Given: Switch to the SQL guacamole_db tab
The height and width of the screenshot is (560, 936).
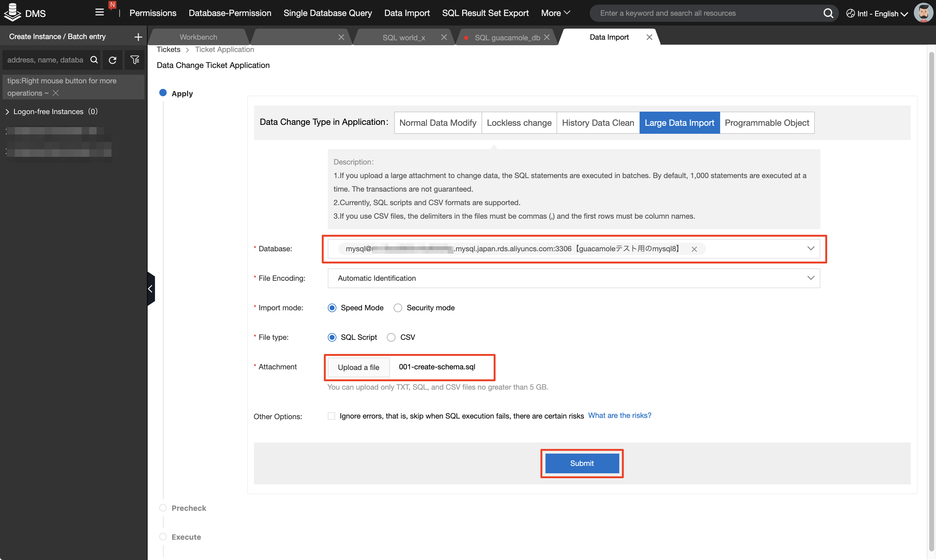Looking at the screenshot, I should pyautogui.click(x=507, y=37).
